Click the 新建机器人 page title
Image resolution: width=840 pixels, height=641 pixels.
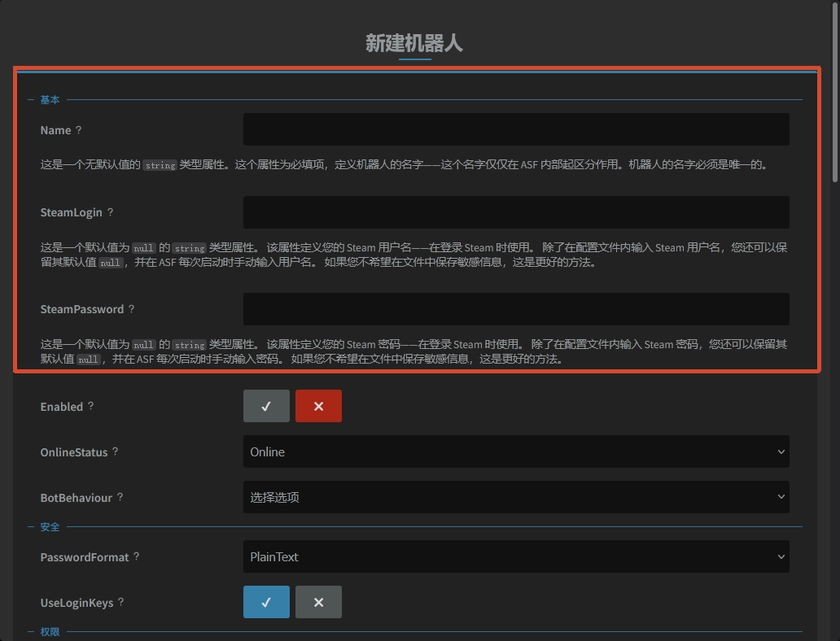pyautogui.click(x=414, y=43)
